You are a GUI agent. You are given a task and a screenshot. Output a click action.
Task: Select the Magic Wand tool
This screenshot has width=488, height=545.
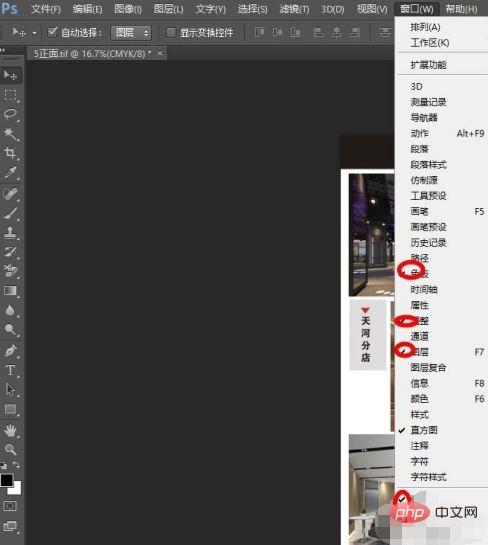pyautogui.click(x=10, y=133)
